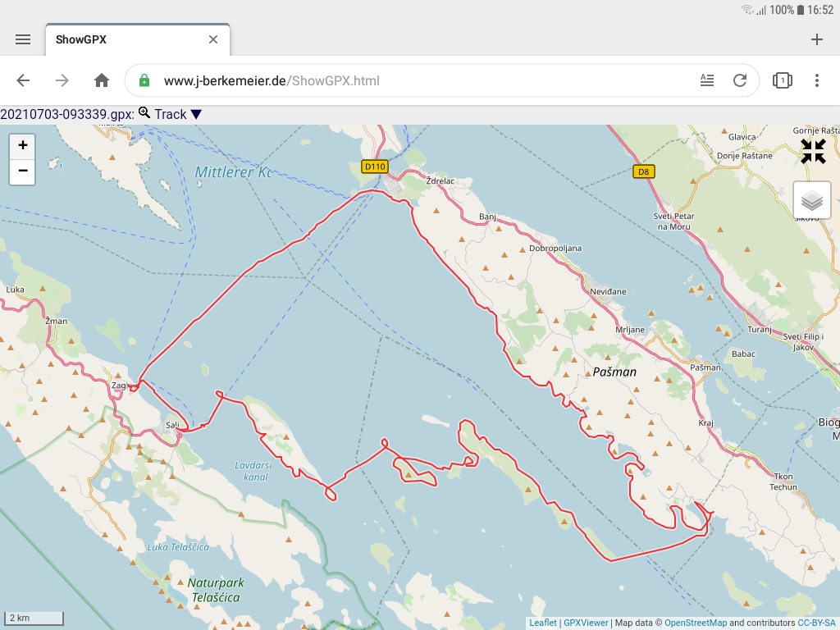Click the padlock security icon in address bar
840x630 pixels.
[144, 80]
